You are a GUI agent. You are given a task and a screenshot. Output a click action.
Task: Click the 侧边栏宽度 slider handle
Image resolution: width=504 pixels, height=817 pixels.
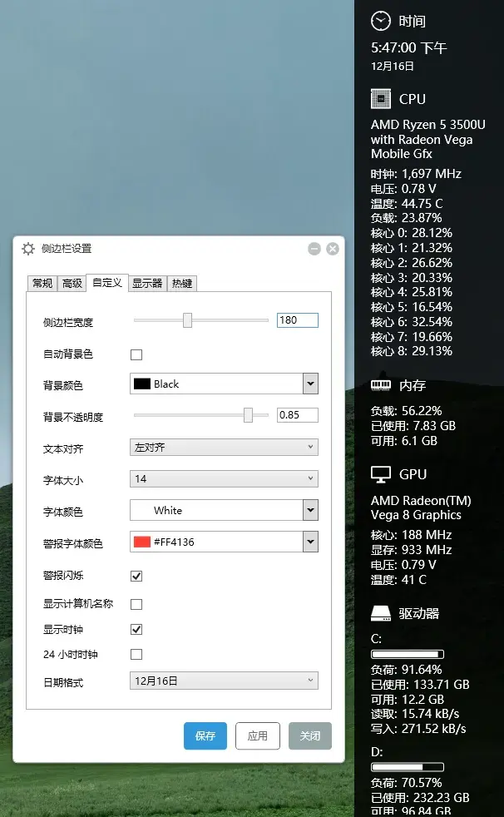point(187,320)
